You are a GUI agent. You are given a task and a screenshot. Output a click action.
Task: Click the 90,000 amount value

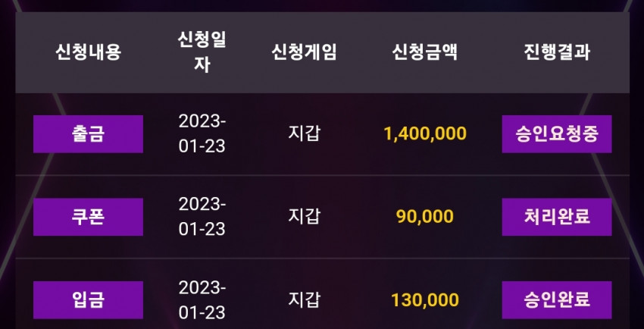(425, 217)
